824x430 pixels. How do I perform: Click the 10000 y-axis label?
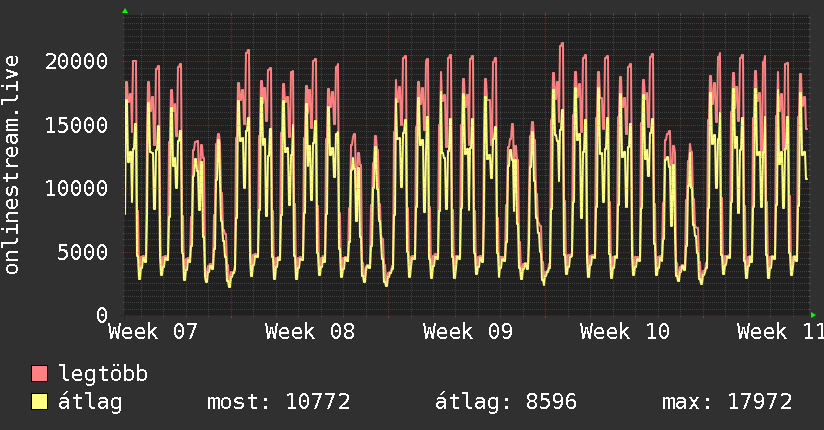click(76, 188)
